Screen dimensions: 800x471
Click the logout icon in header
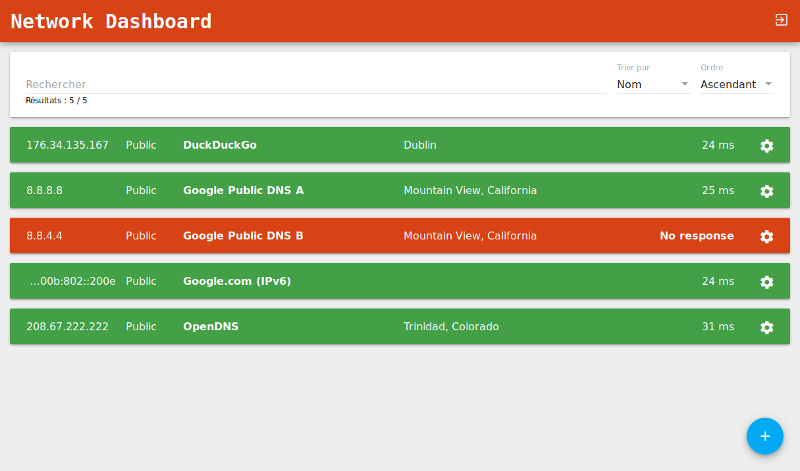(781, 20)
